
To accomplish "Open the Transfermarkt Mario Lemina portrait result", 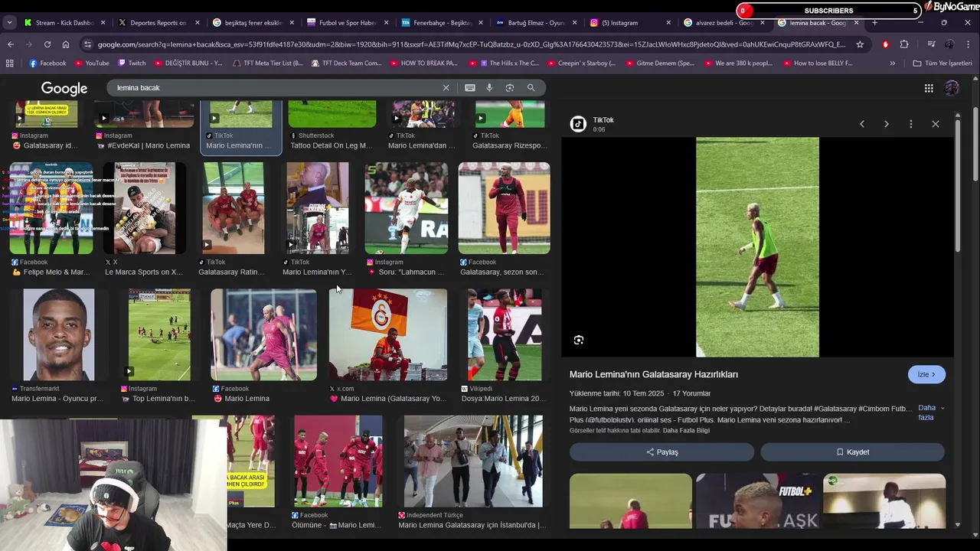I will tap(59, 334).
